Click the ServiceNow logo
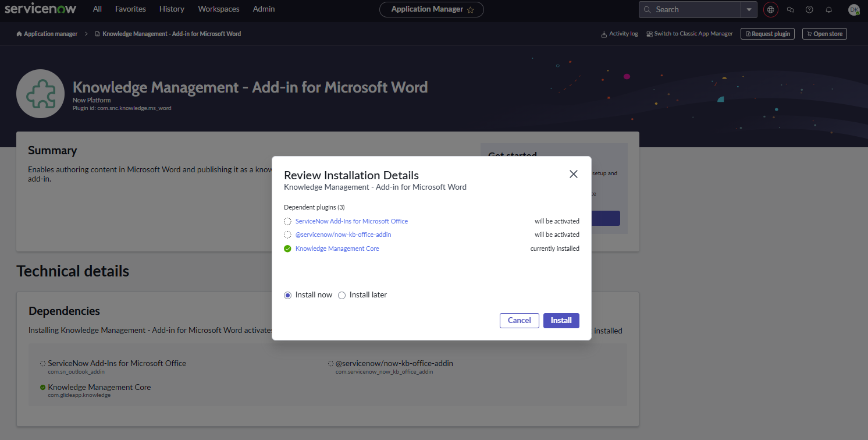This screenshot has height=440, width=868. tap(41, 9)
